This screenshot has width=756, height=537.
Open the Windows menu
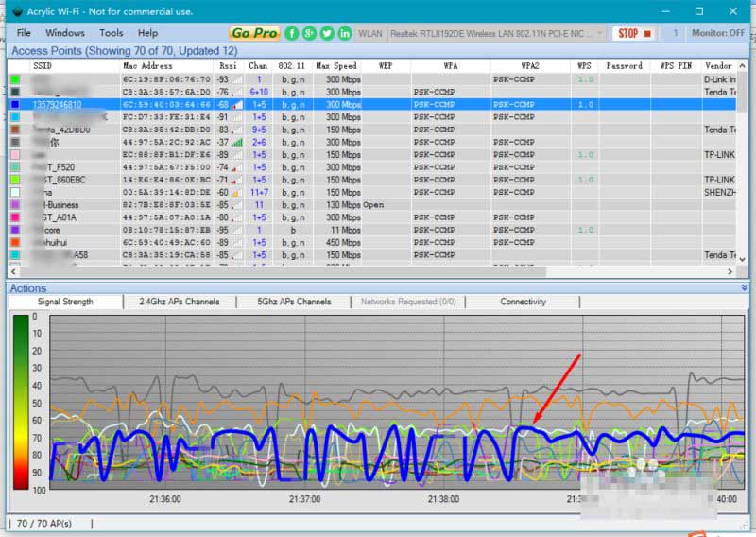[64, 33]
